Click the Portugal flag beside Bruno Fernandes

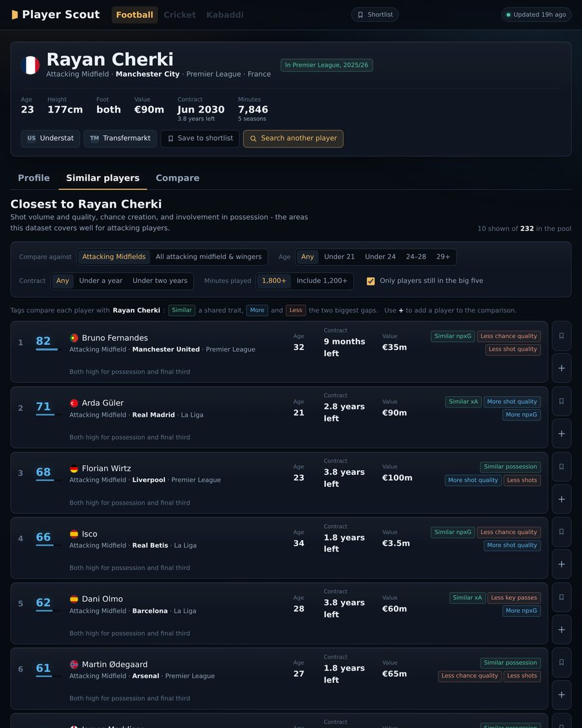pyautogui.click(x=74, y=338)
